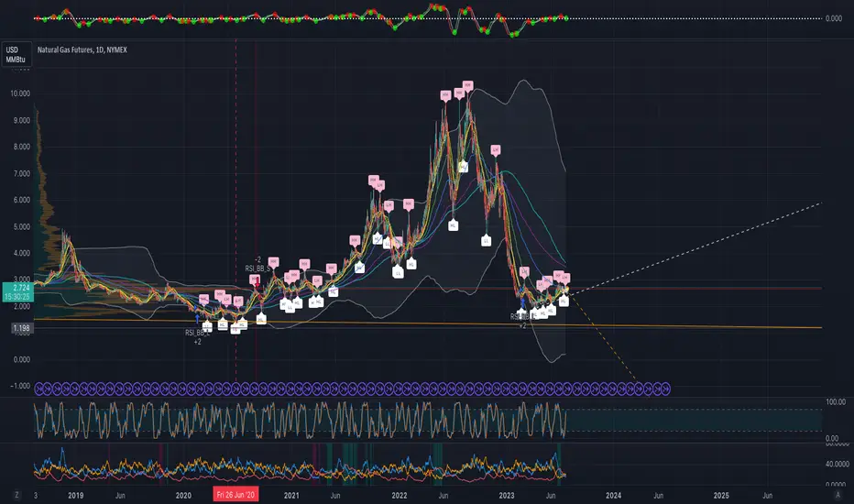The image size is (854, 504).
Task: Click the LL marker under late 2022 drop
Action: 486,240
